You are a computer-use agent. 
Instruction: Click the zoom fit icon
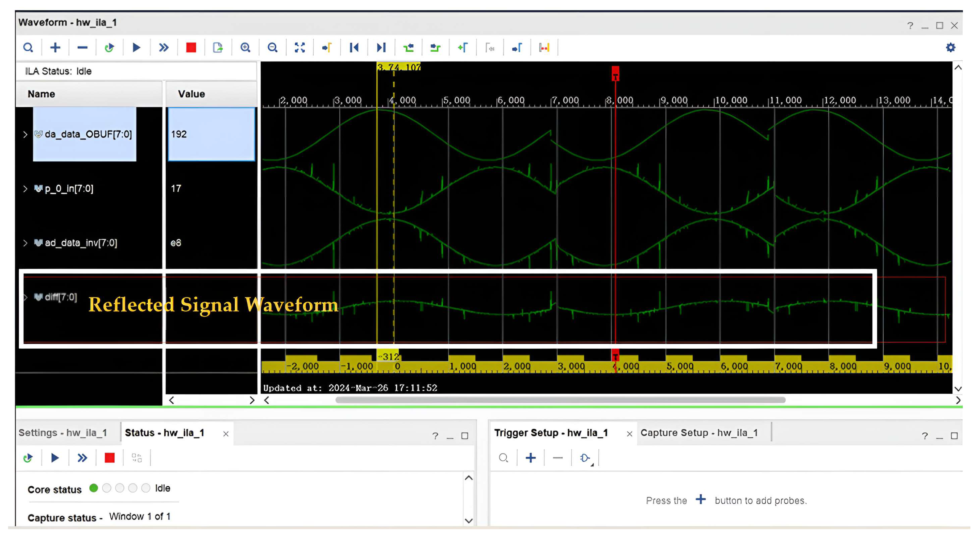[x=300, y=47]
